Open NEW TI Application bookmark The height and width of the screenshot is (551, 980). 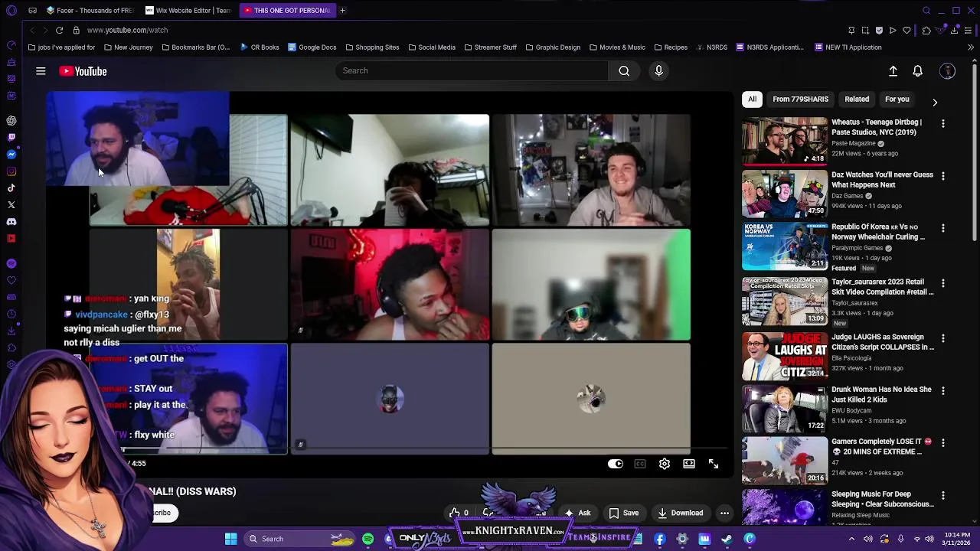pos(848,47)
